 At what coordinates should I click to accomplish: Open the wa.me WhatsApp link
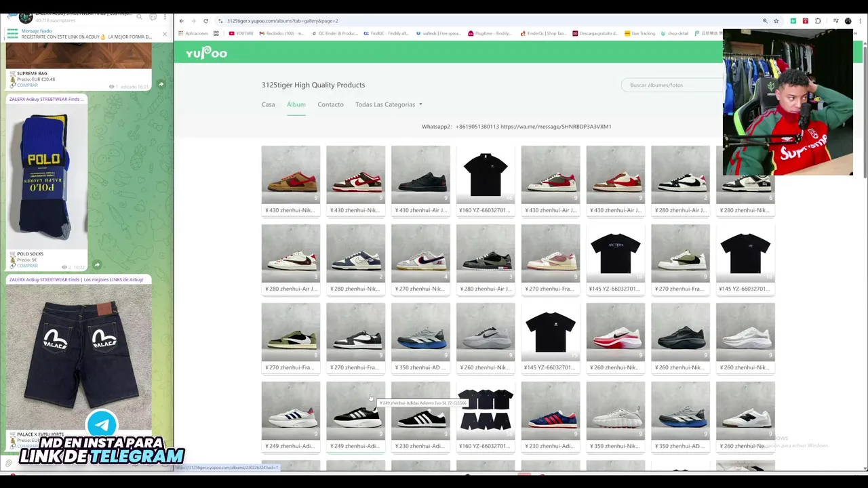click(556, 127)
